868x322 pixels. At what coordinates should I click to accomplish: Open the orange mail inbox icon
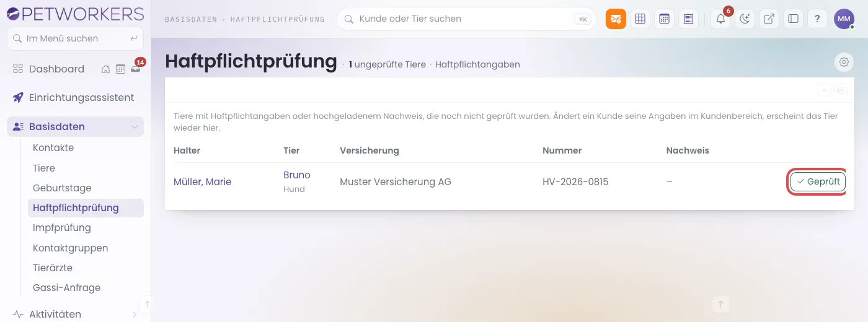tap(616, 19)
